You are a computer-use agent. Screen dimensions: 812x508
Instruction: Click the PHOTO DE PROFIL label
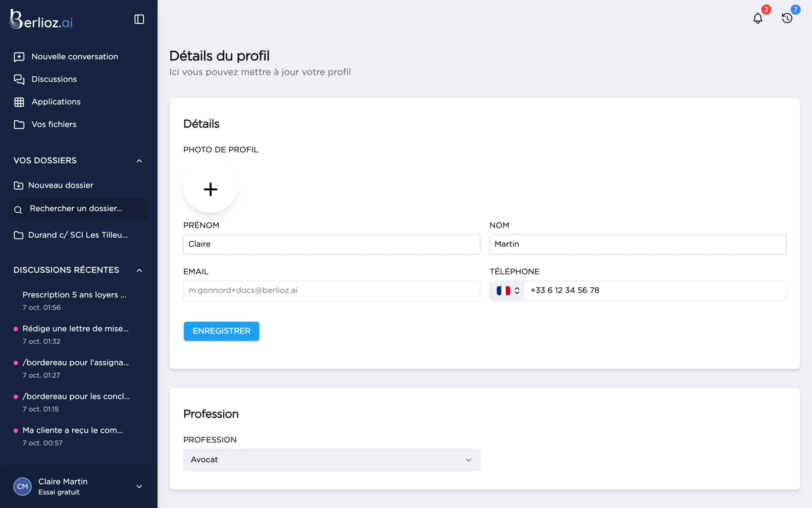tap(220, 150)
